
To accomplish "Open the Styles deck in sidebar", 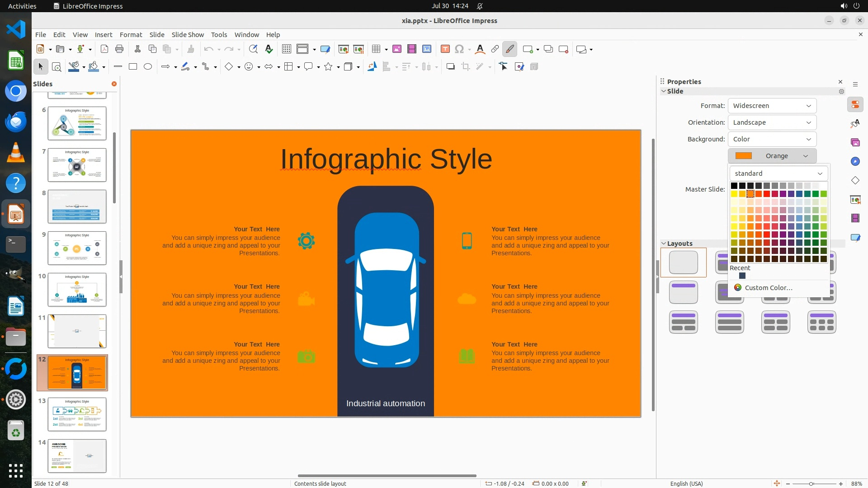I will (855, 123).
